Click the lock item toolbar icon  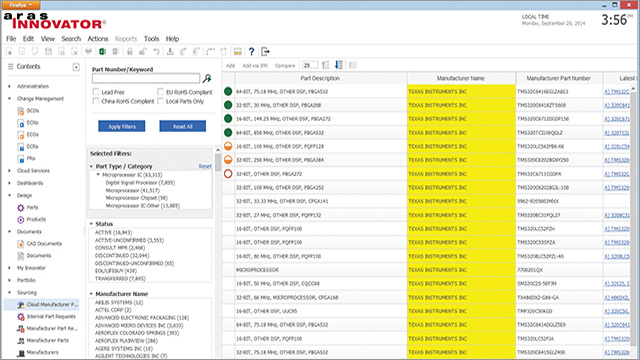point(130,51)
